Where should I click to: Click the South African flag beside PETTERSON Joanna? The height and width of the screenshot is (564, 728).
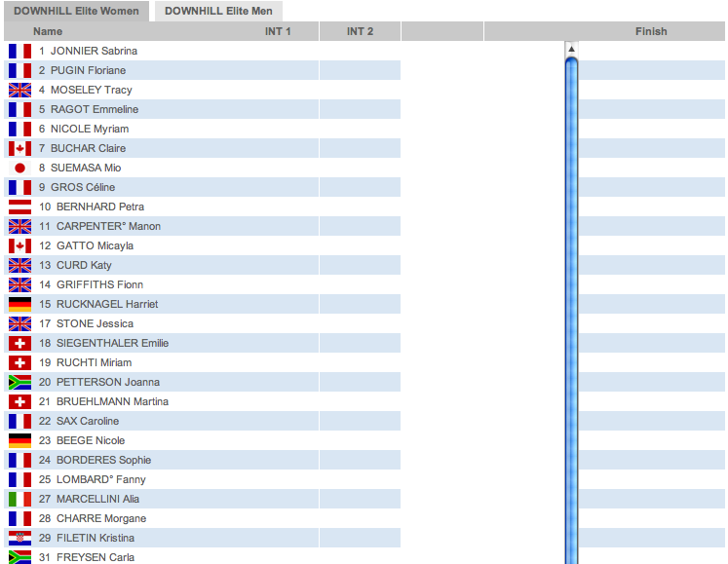[19, 382]
